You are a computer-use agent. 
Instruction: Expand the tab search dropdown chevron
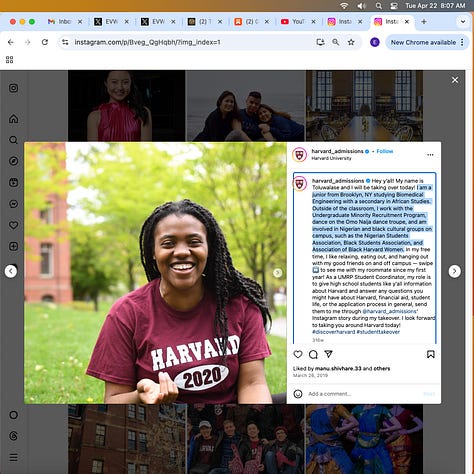pyautogui.click(x=463, y=22)
